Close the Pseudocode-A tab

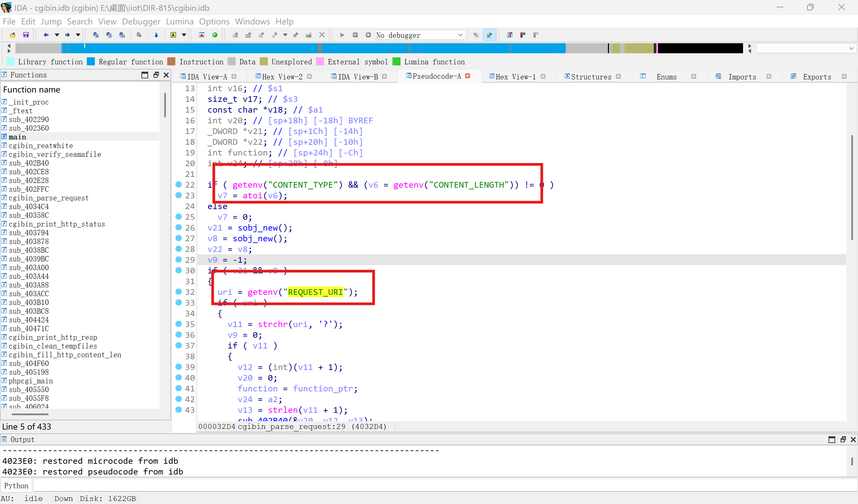point(468,76)
